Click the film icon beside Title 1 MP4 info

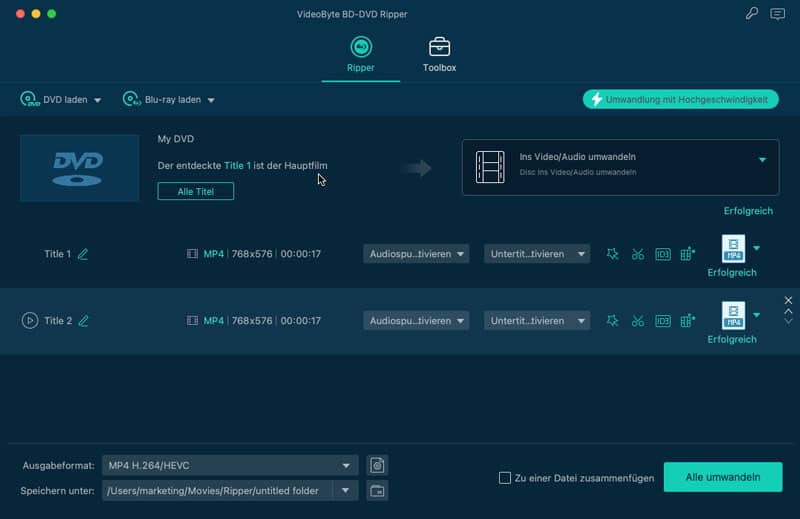click(192, 254)
